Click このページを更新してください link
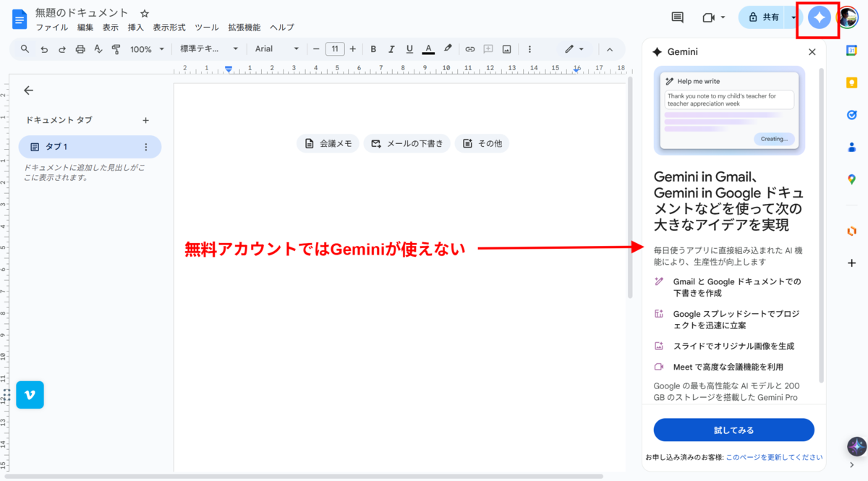The image size is (868, 481). coord(774,457)
